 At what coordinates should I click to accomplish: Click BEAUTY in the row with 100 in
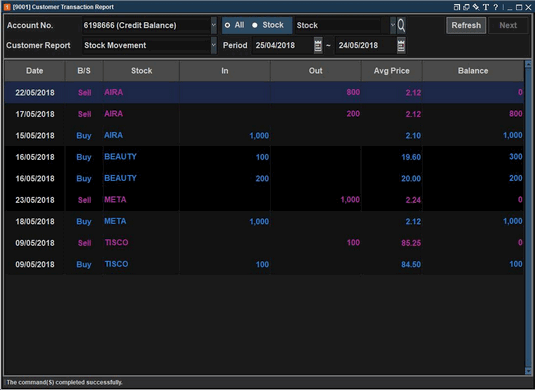(120, 157)
